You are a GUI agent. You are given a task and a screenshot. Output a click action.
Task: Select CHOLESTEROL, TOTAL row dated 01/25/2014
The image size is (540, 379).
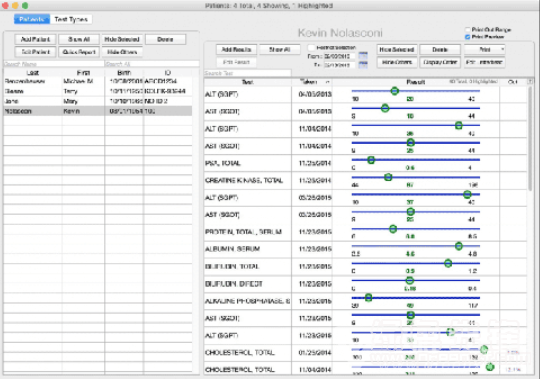[365, 353]
